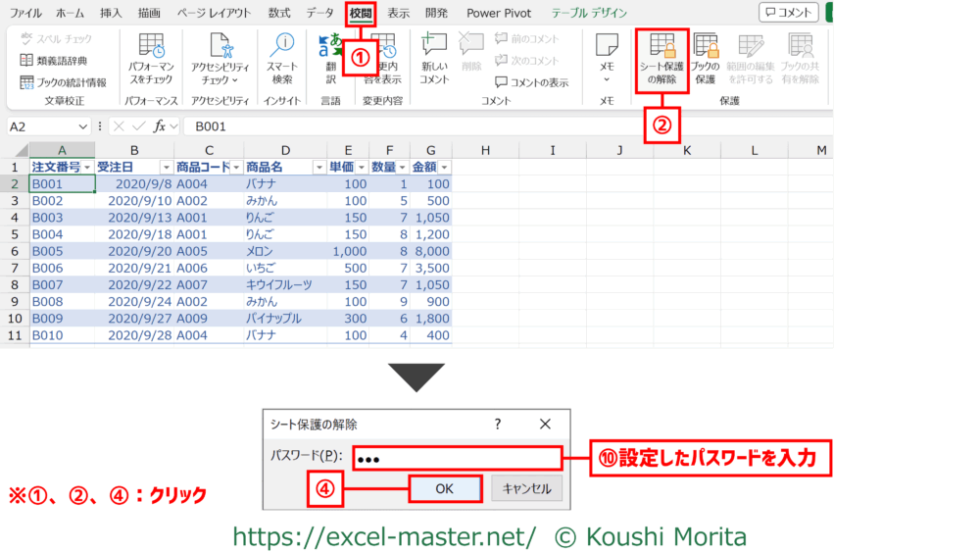This screenshot has height=552, width=980.
Task: Switch to the Table Design (テーブルデザイン) tab
Action: tap(589, 13)
